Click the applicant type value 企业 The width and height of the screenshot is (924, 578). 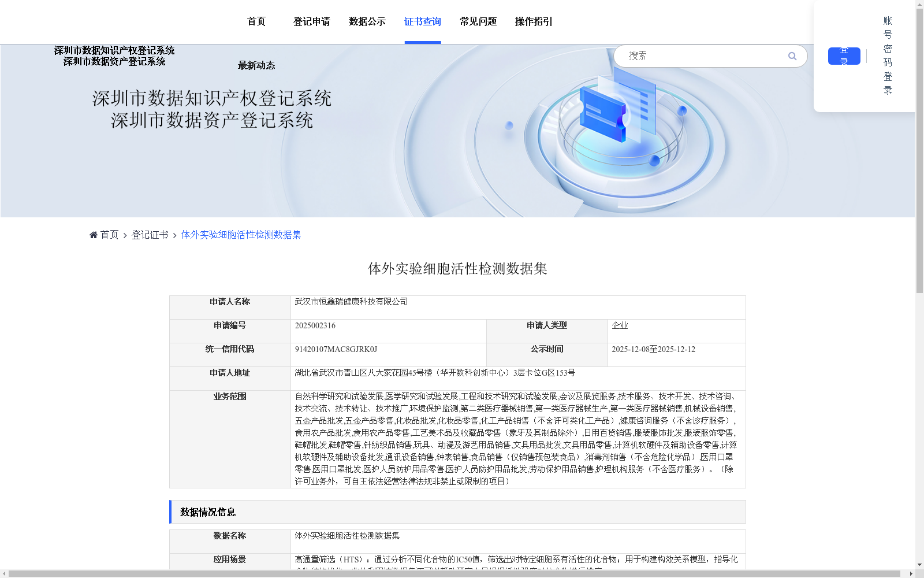(620, 325)
